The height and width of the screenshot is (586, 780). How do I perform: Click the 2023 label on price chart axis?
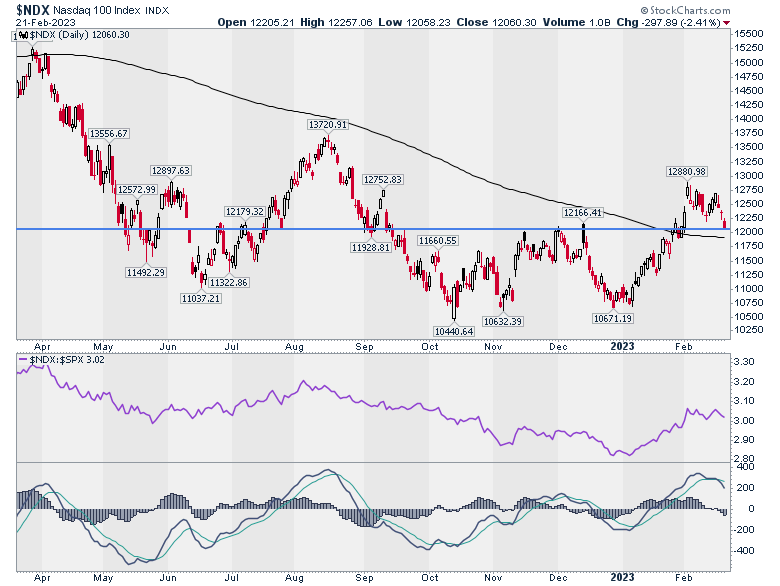click(622, 346)
